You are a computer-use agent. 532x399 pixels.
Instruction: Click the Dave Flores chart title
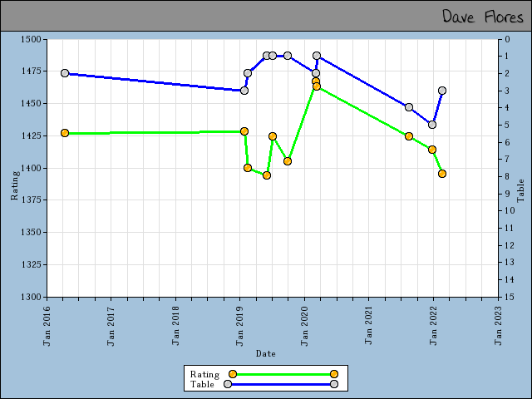[x=483, y=17]
